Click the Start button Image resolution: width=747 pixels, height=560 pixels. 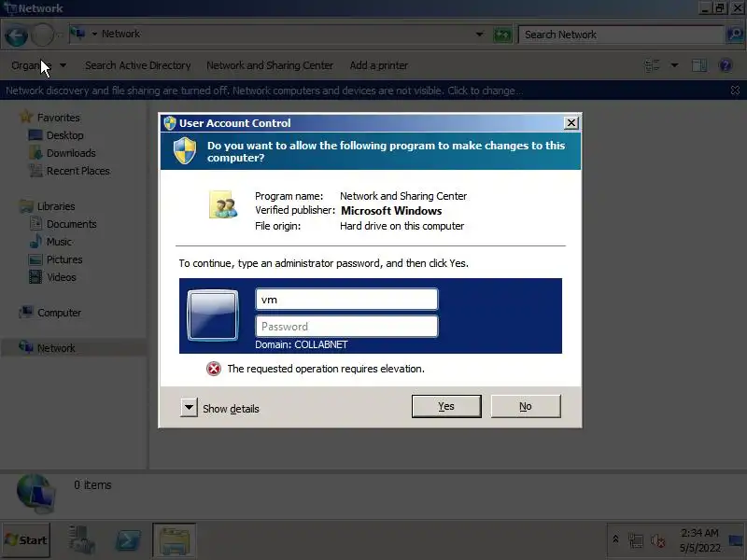(x=26, y=540)
